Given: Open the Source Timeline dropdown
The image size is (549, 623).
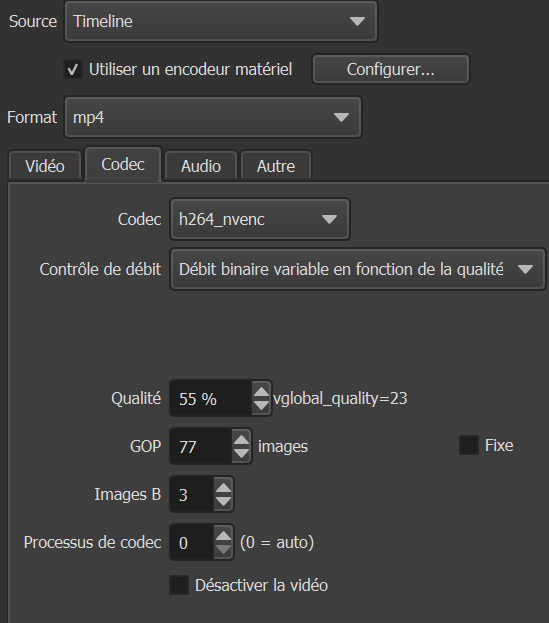Looking at the screenshot, I should coord(221,21).
